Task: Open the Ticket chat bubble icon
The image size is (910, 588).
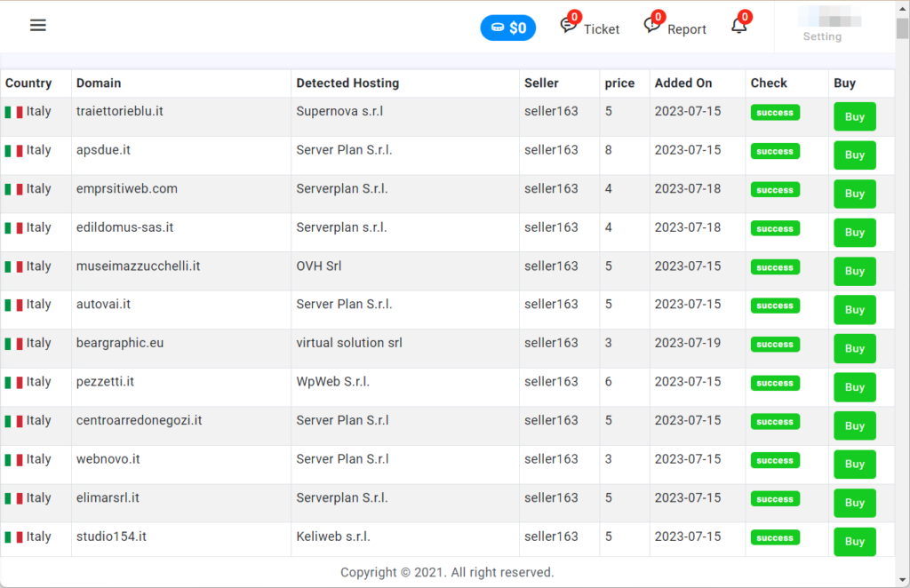Action: (x=568, y=26)
